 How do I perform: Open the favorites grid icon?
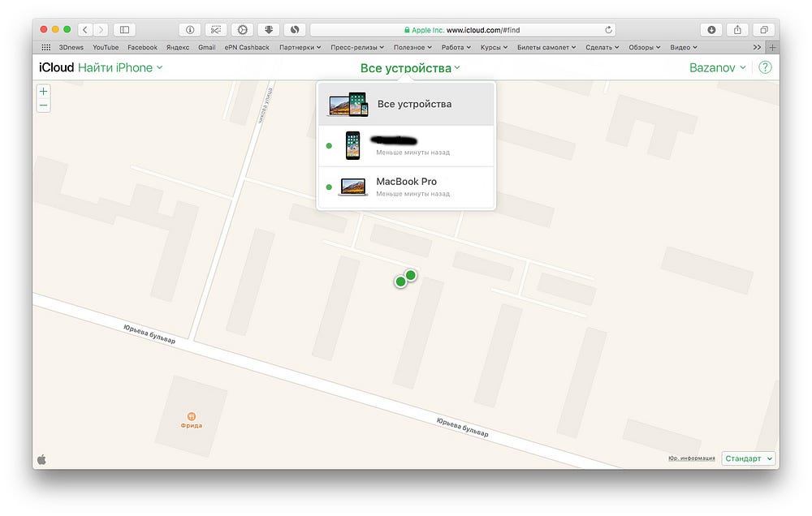tap(46, 47)
